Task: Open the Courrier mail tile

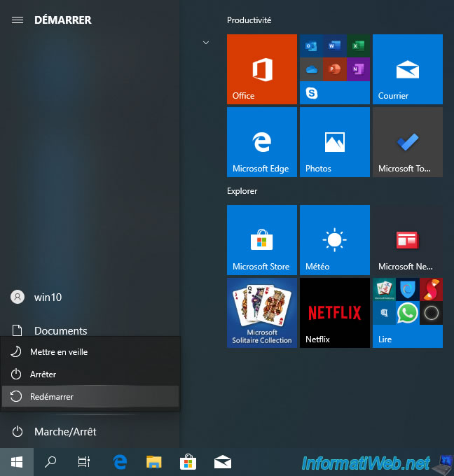Action: pyautogui.click(x=407, y=69)
